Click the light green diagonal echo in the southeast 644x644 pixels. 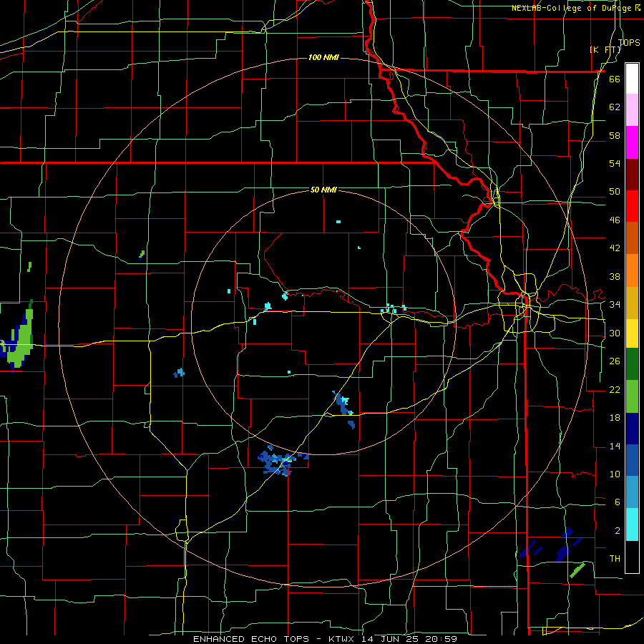pos(577,570)
